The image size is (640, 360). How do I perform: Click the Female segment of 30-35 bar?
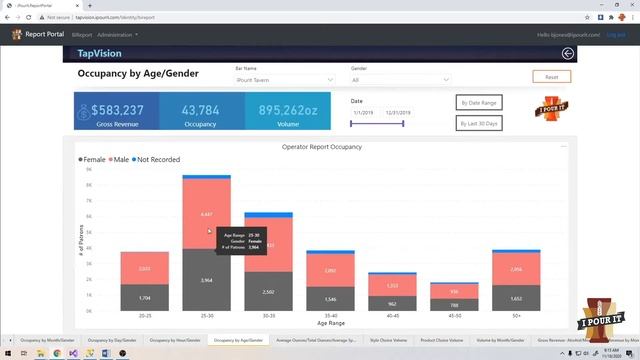tap(269, 291)
